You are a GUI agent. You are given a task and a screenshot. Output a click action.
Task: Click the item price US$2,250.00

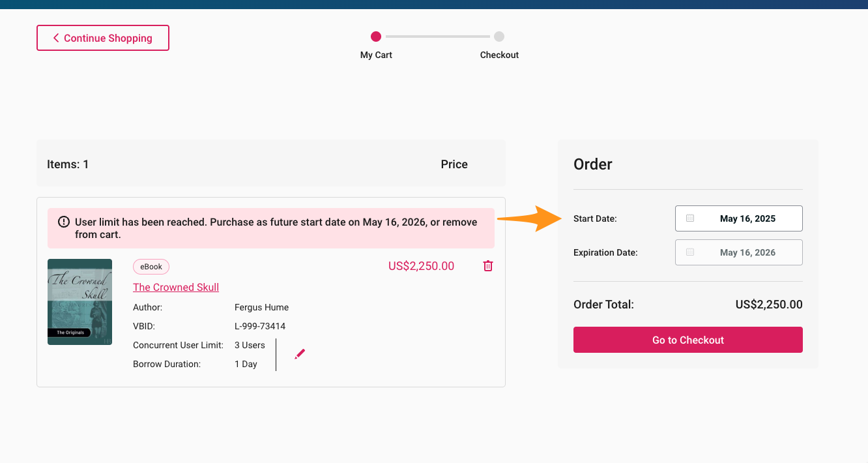point(421,266)
